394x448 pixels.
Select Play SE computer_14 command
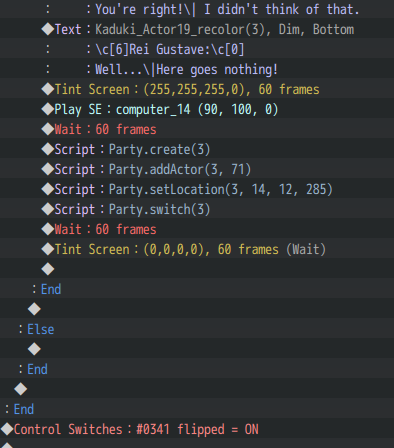(x=197, y=109)
